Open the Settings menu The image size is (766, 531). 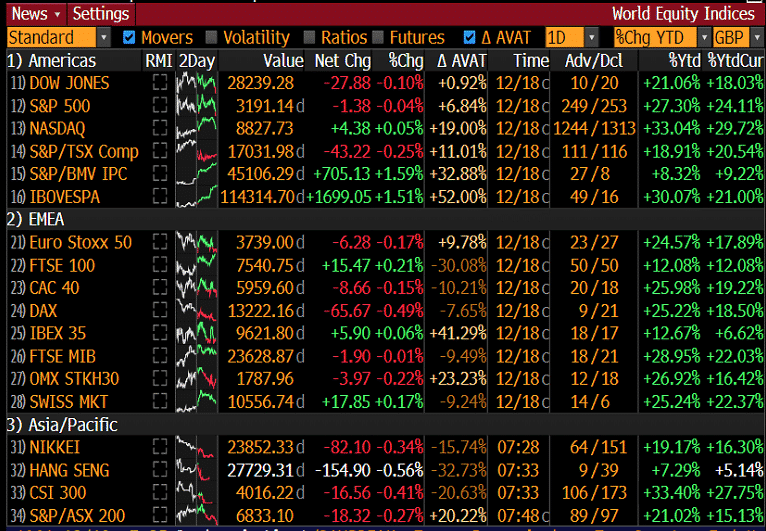click(101, 13)
